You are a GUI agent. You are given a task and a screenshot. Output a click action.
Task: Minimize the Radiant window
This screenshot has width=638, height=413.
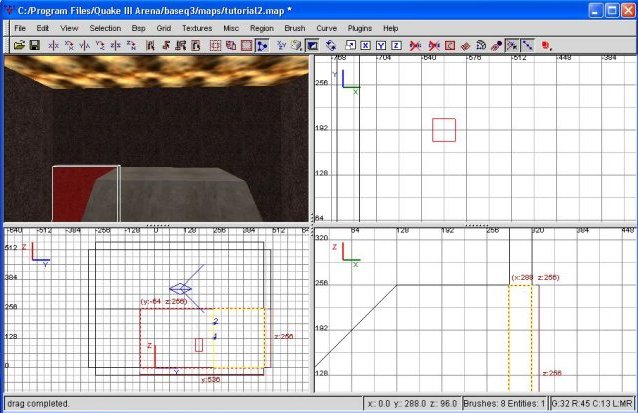[596, 11]
